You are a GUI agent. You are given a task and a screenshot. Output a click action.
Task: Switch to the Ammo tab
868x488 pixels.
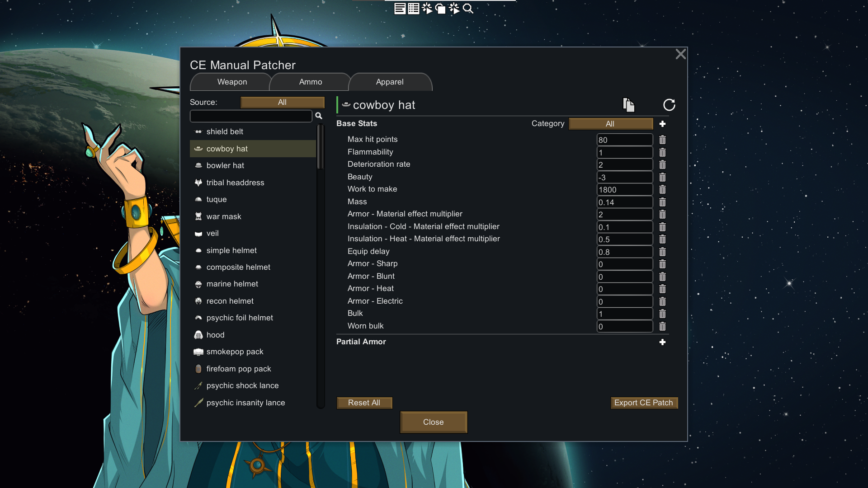click(311, 82)
